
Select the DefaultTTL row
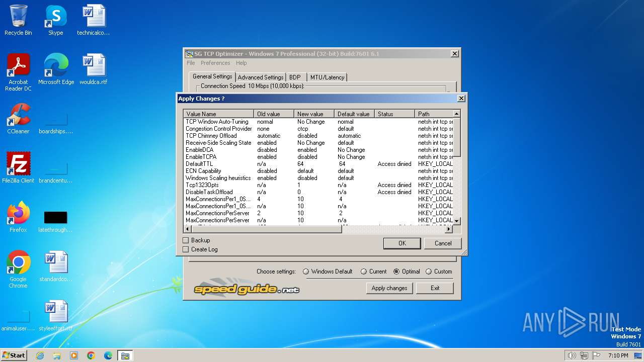[318, 164]
